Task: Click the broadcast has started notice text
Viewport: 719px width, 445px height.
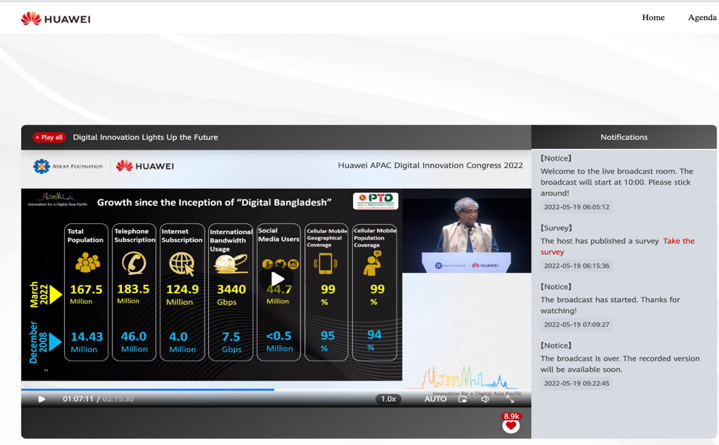Action: click(x=610, y=305)
